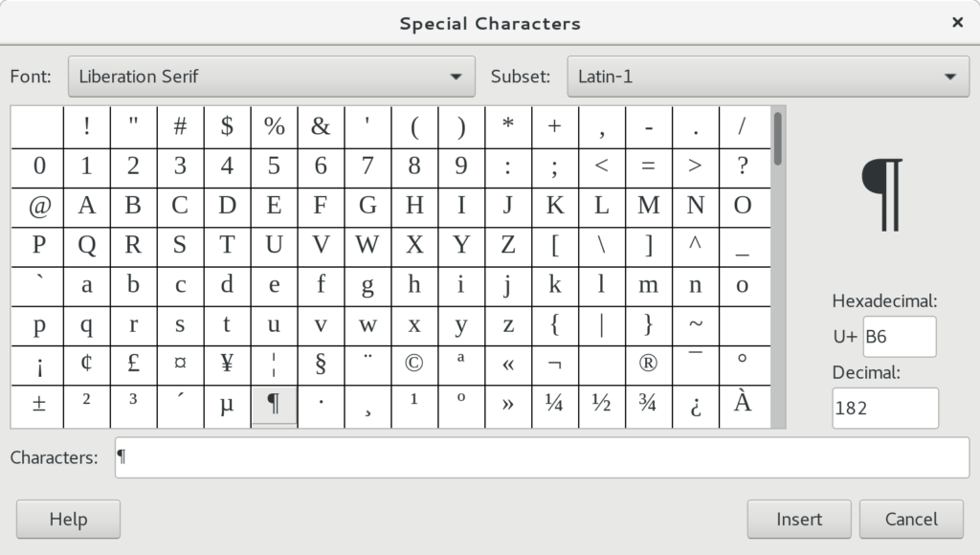Click the Help button
The width and height of the screenshot is (980, 555).
(68, 519)
